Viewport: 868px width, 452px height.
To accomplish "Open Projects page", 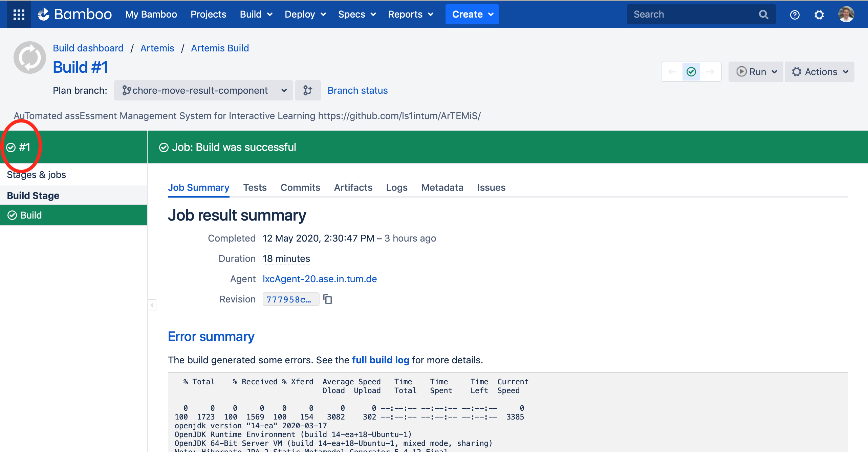I will click(x=208, y=14).
